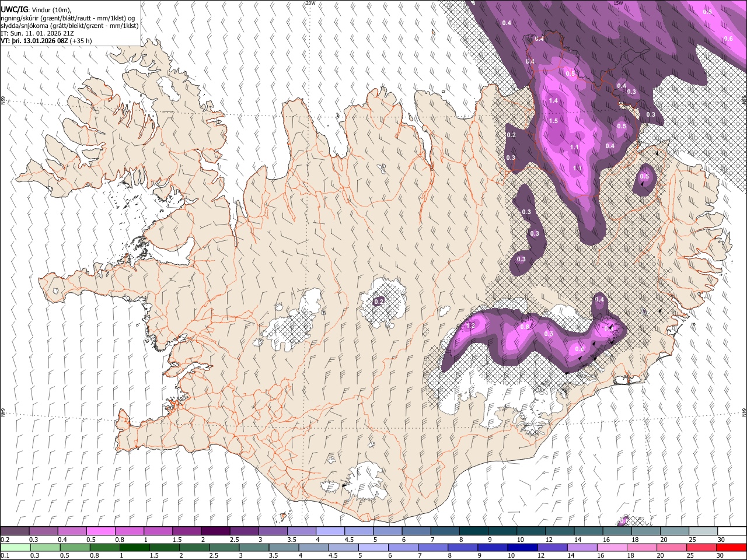The height and width of the screenshot is (560, 747).
Task: Click the '9' label in the lower legend row
Action: click(480, 556)
